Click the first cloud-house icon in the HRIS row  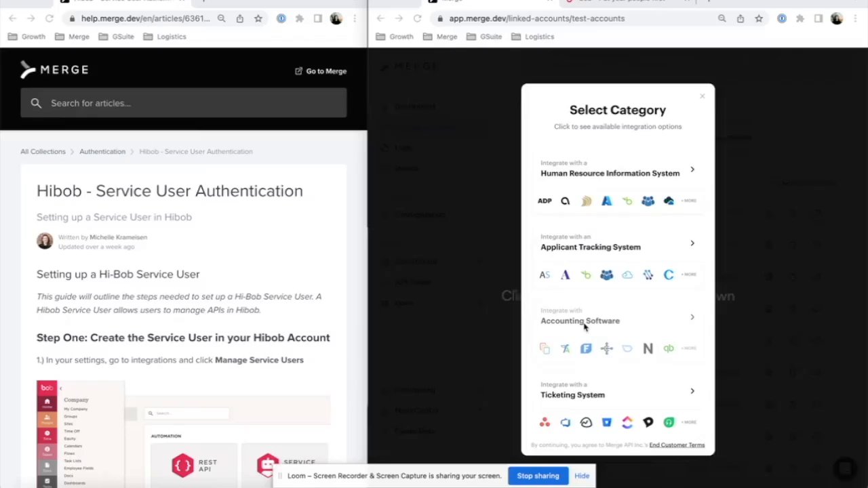[x=669, y=201]
